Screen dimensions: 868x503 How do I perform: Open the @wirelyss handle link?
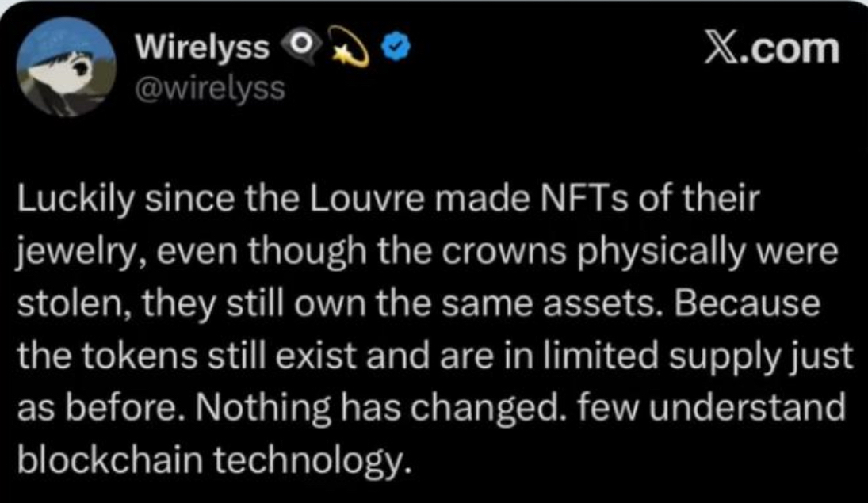click(210, 87)
